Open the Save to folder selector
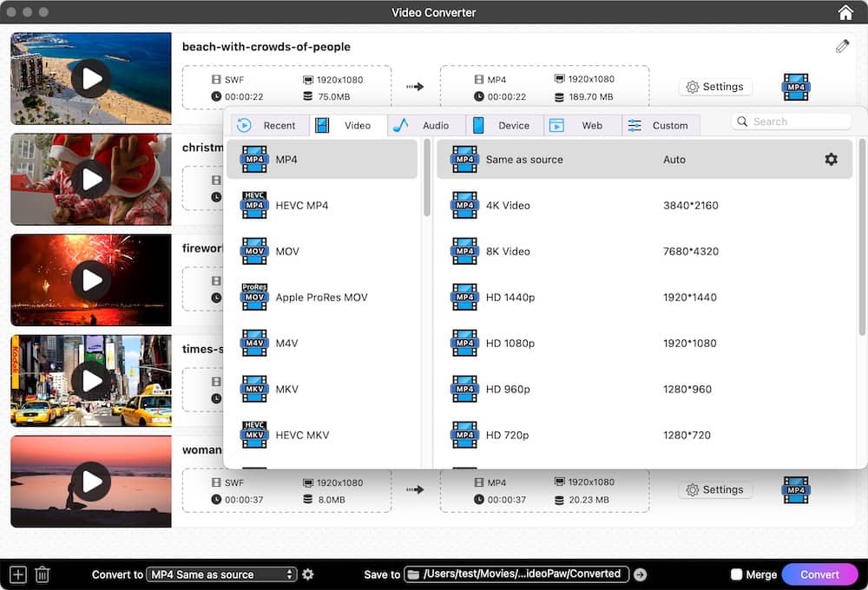Screen dimensions: 868x590 coord(516,574)
